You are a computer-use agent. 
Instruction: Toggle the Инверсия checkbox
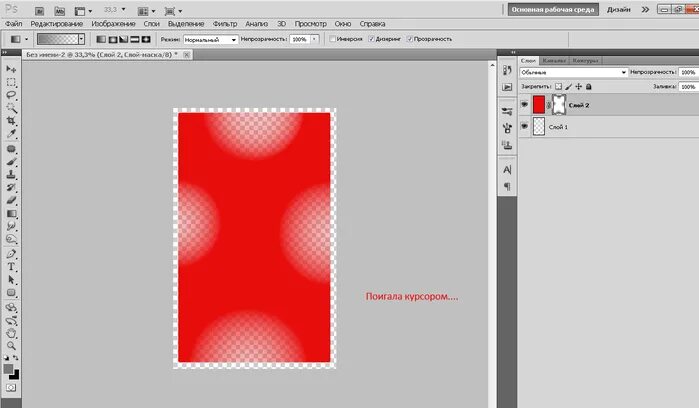click(332, 39)
